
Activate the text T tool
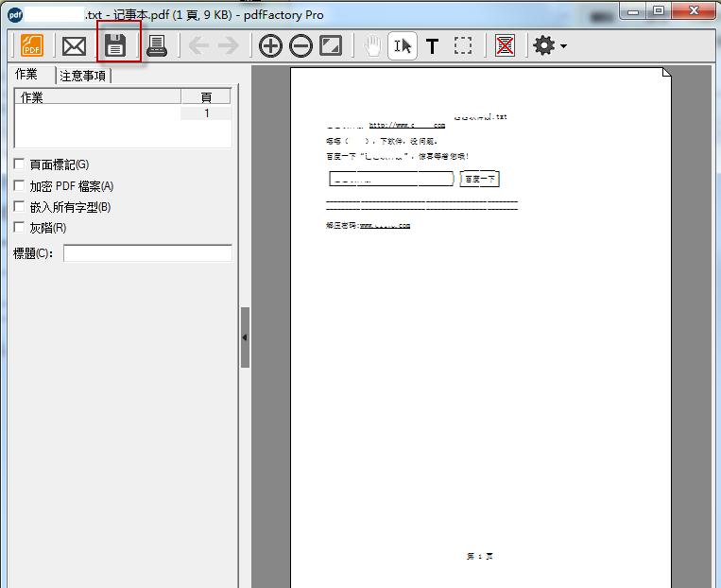click(x=433, y=45)
